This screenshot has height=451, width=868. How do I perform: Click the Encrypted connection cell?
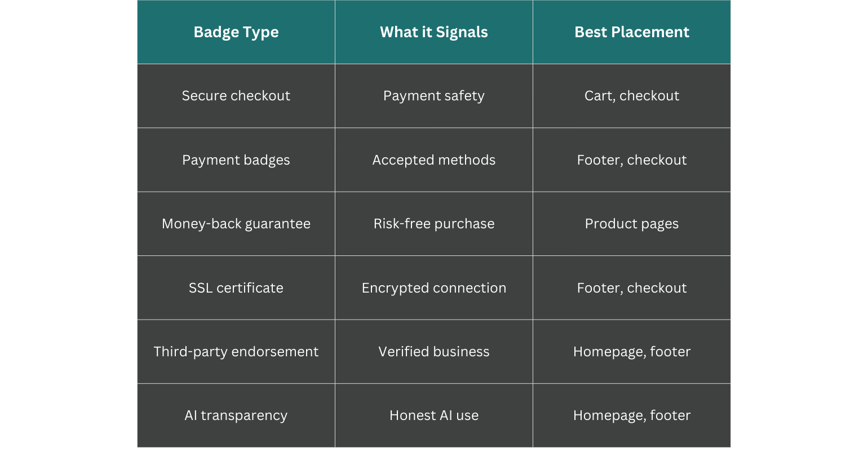[x=434, y=288]
